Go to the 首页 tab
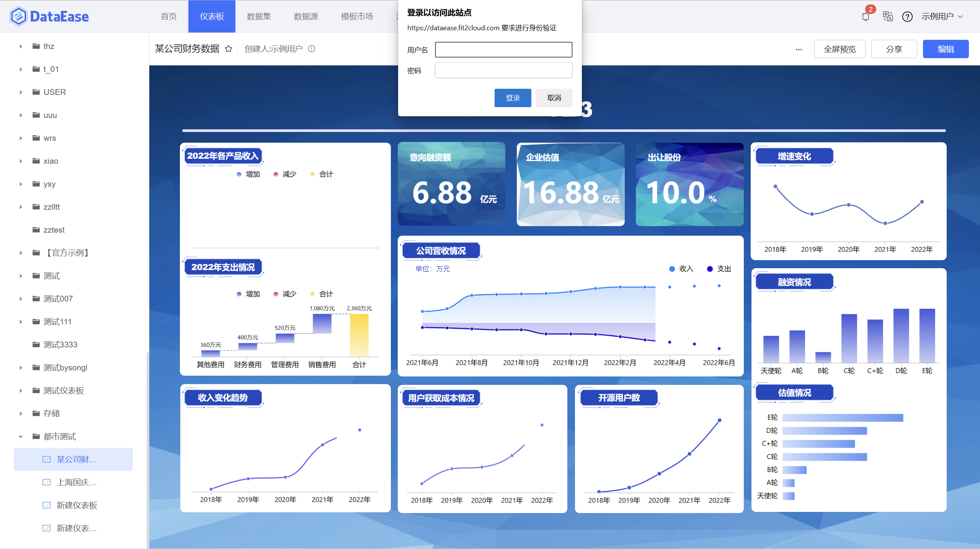Image resolution: width=980 pixels, height=549 pixels. coord(169,16)
